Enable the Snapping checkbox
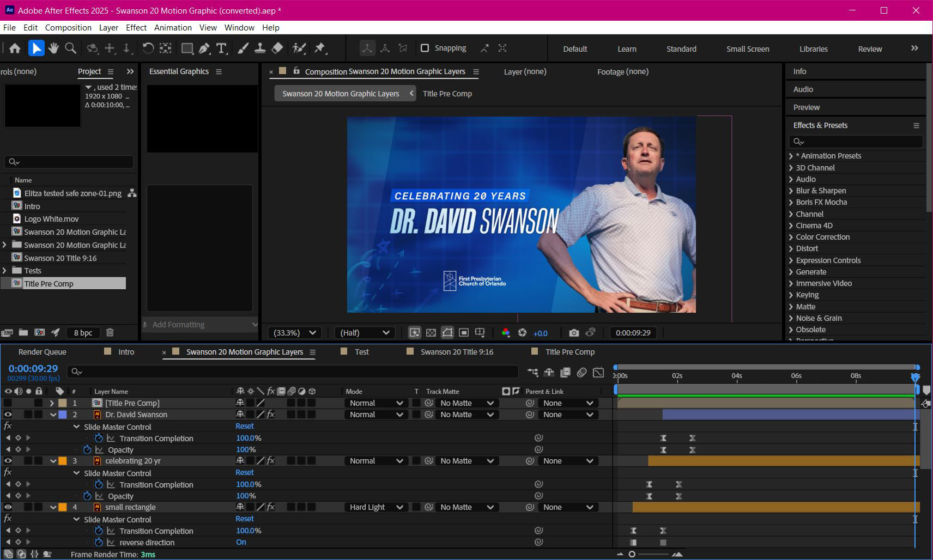The image size is (933, 560). coord(425,48)
